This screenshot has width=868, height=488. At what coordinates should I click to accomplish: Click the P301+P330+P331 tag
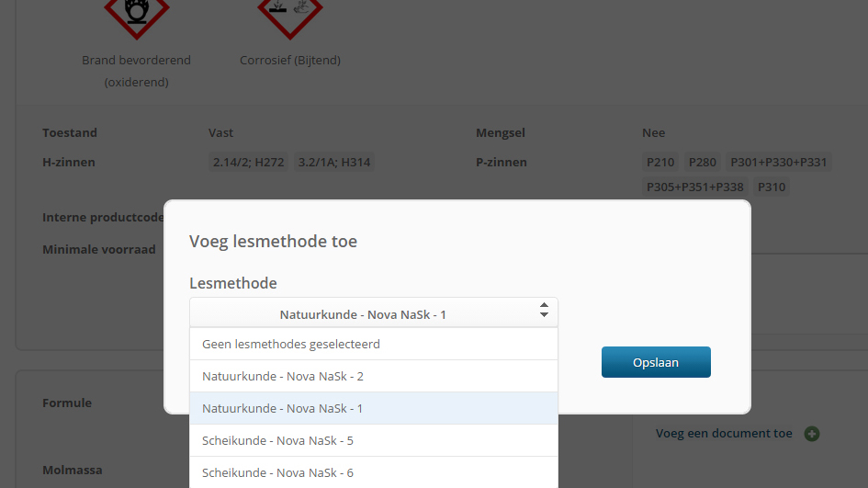coord(778,163)
